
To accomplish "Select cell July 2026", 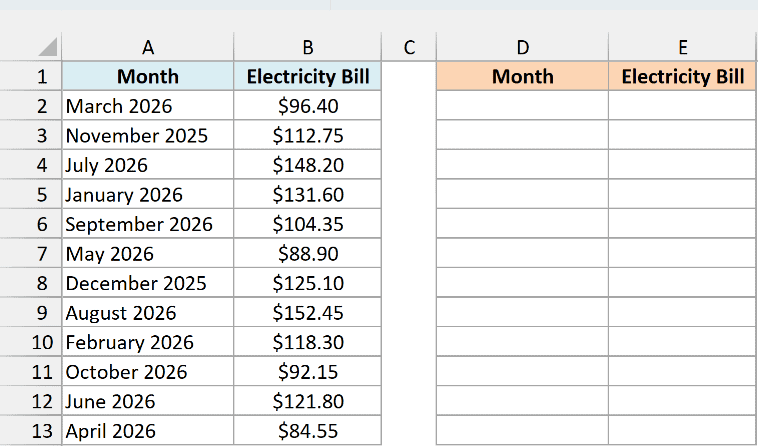I will [148, 165].
